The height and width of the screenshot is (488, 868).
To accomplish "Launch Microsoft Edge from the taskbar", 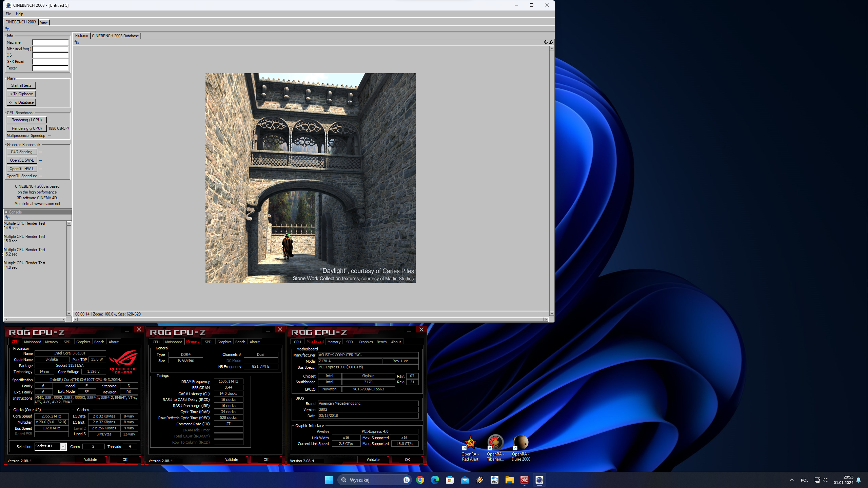I will coord(435,480).
